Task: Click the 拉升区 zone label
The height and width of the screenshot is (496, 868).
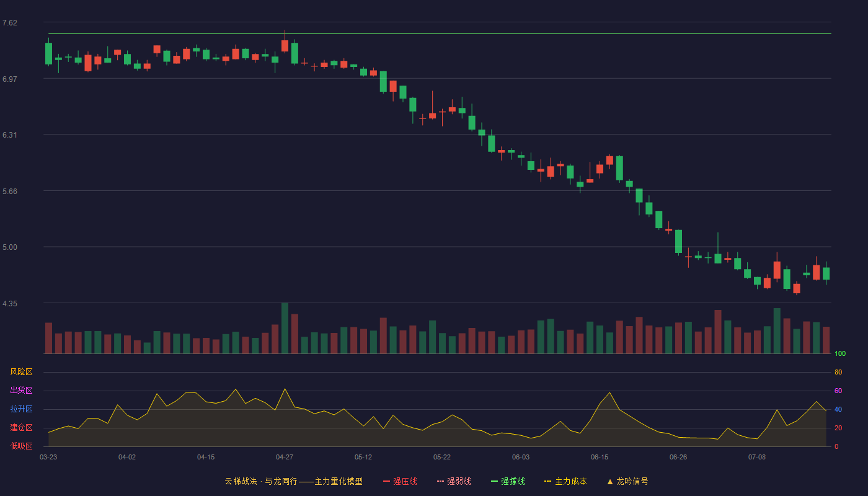Action: coord(21,409)
